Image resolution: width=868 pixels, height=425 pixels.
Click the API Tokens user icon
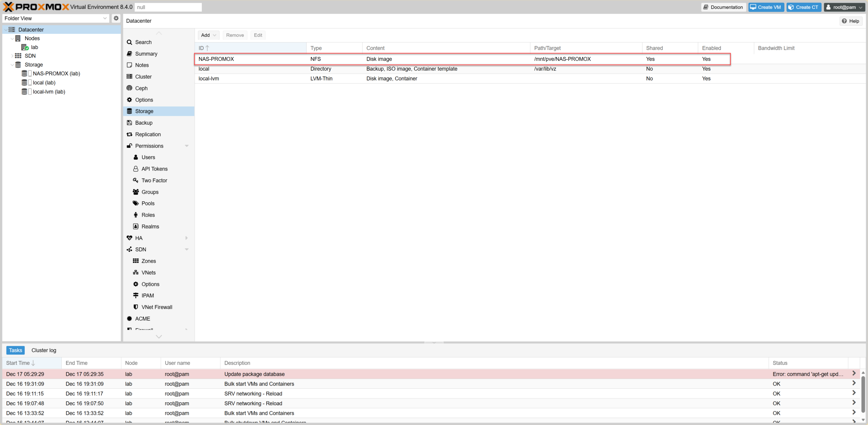(x=136, y=169)
